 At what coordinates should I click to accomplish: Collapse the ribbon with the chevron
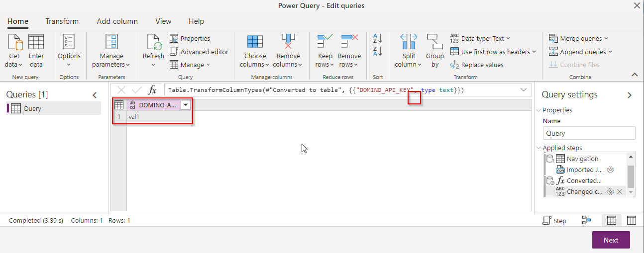point(635,75)
